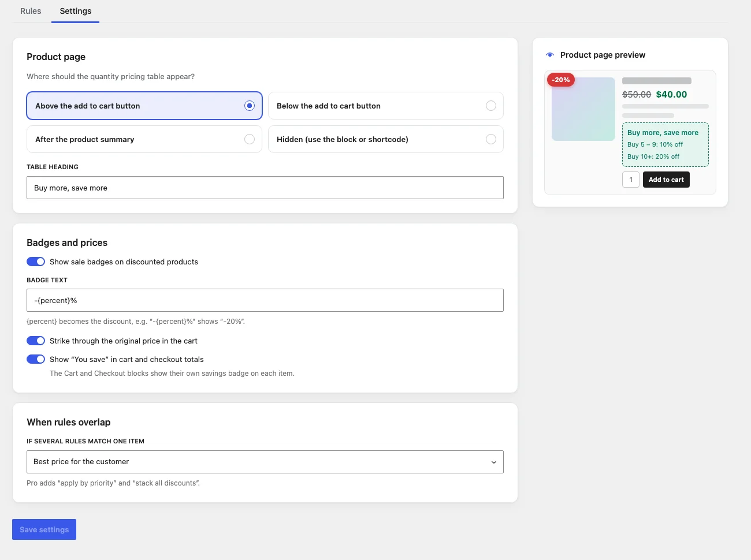Click the Pro adds "apply by priority" note

113,483
